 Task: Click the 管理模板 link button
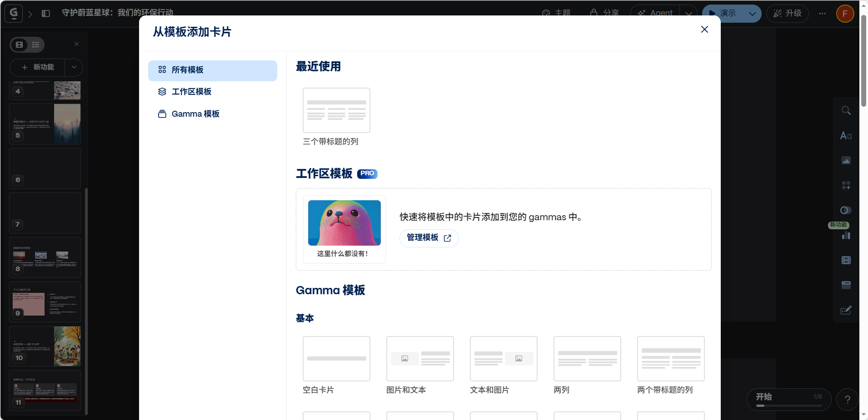[429, 238]
